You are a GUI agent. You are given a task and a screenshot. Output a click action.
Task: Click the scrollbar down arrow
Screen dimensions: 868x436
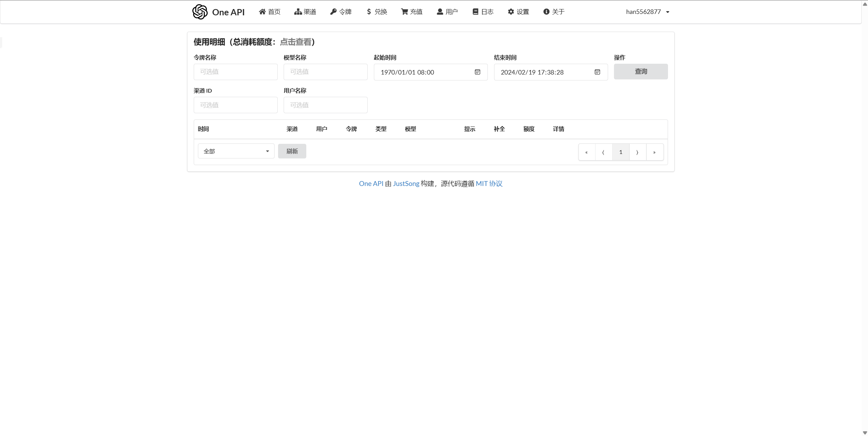[865, 433]
